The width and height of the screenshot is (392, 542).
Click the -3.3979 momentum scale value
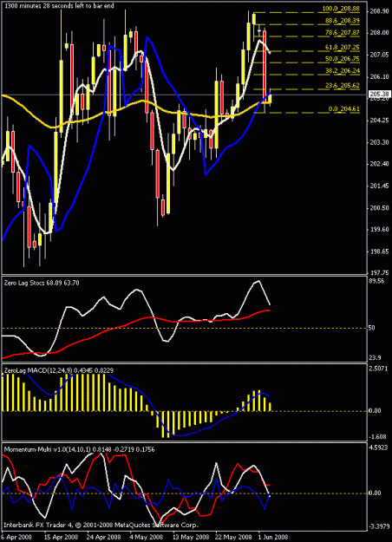click(x=378, y=526)
